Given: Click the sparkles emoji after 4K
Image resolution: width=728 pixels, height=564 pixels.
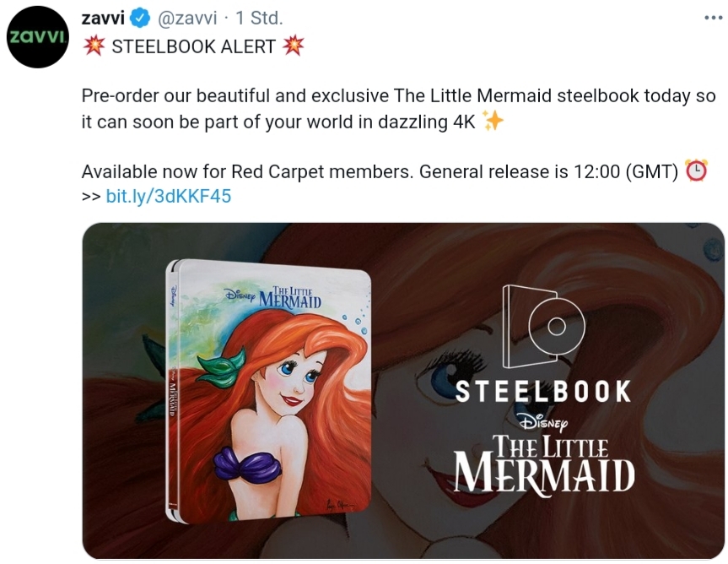Looking at the screenshot, I should pos(493,121).
